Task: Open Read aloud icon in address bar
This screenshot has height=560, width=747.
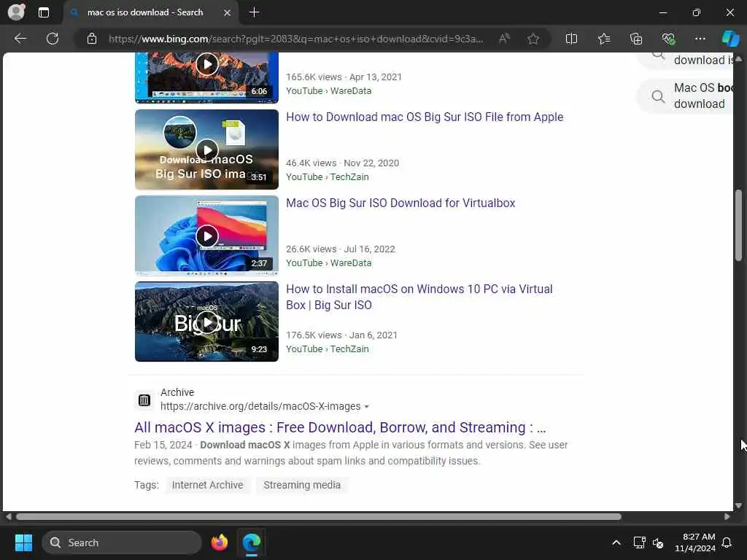Action: [504, 39]
